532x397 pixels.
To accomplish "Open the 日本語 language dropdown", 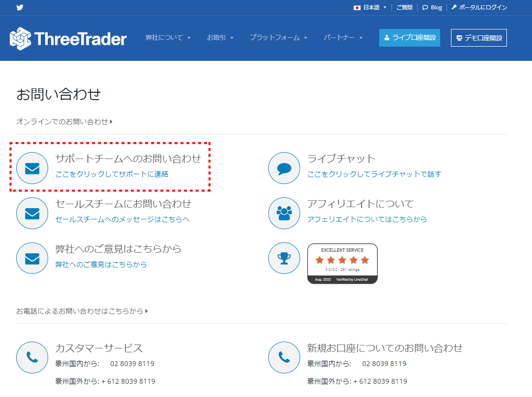I will pyautogui.click(x=370, y=7).
